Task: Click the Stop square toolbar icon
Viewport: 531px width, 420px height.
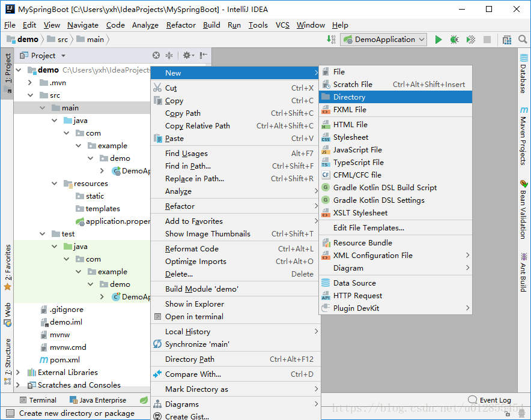Action: click(487, 40)
